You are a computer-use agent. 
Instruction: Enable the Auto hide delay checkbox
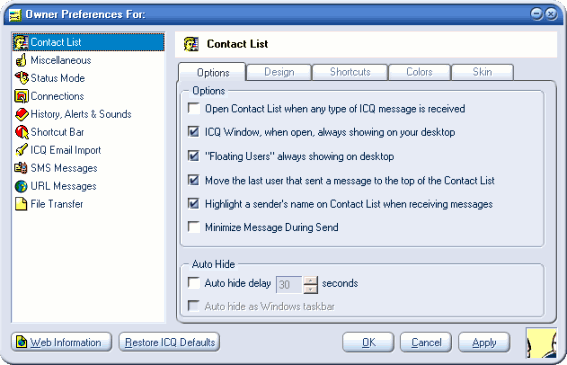193,283
